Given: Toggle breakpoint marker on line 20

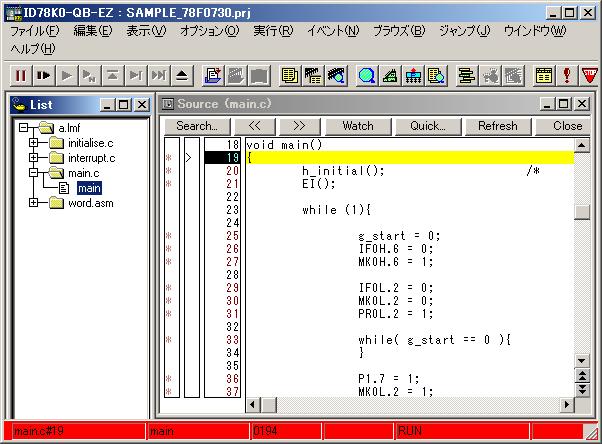Looking at the screenshot, I should pos(168,171).
